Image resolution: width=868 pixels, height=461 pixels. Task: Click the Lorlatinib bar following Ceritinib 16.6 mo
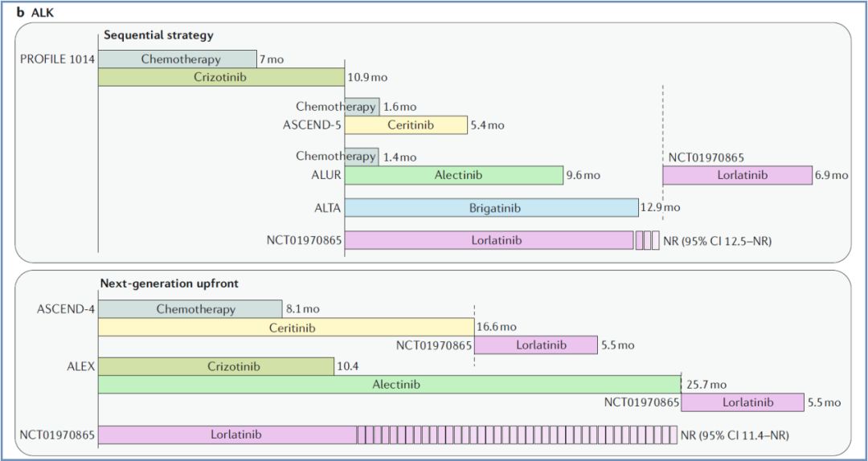pos(536,345)
